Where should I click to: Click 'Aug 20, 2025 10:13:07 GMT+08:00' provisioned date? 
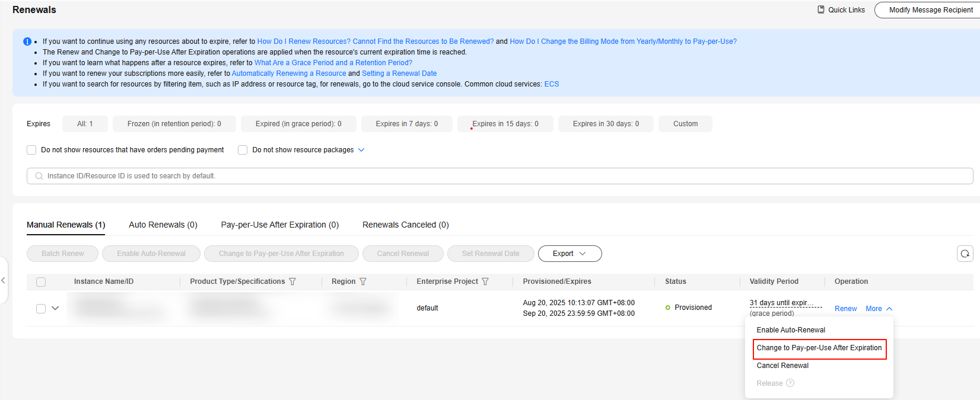578,303
